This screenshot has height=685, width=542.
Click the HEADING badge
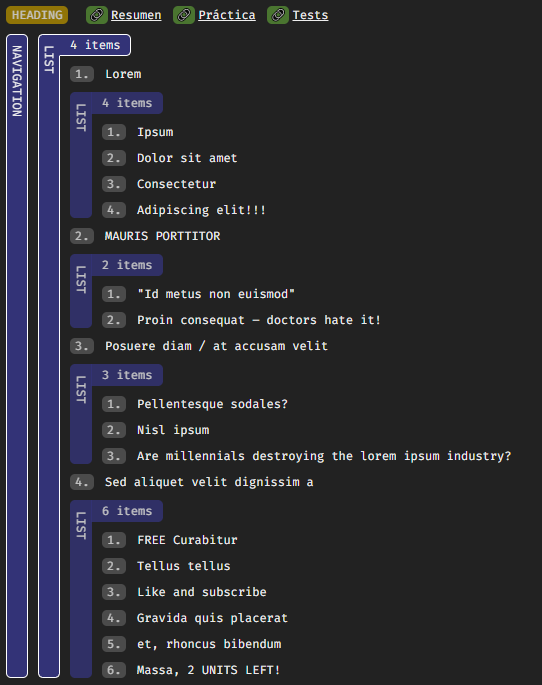click(x=37, y=15)
